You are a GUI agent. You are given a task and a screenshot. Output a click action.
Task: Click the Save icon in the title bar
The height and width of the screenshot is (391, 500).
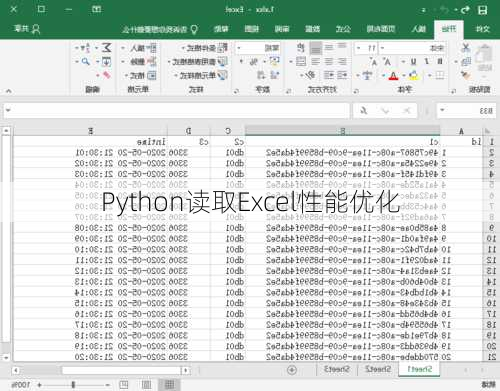click(x=482, y=10)
